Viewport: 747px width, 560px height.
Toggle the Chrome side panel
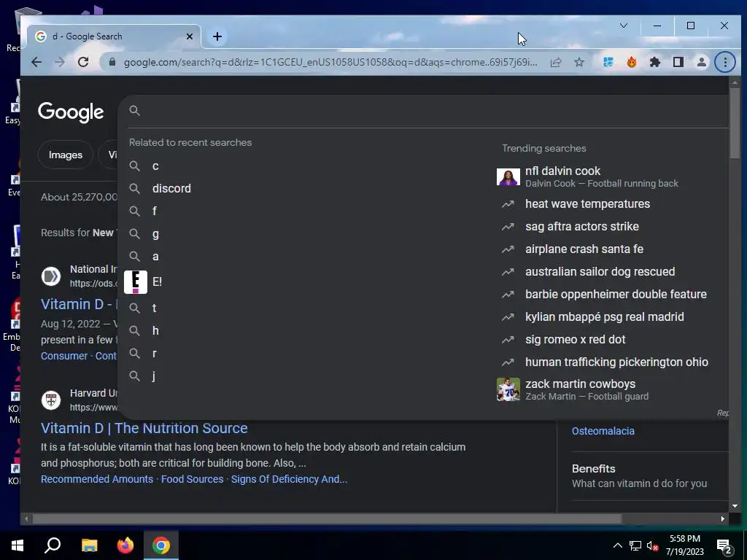pos(678,62)
